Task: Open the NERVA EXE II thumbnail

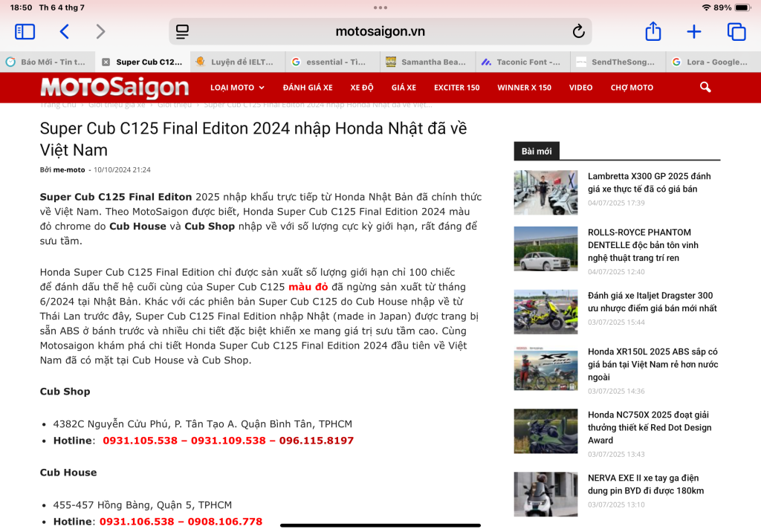Action: click(546, 494)
